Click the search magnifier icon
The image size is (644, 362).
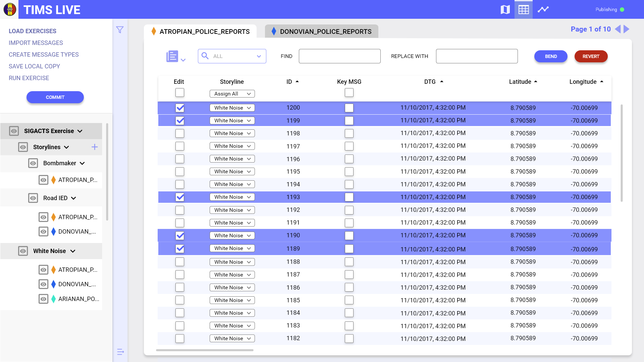coord(205,56)
